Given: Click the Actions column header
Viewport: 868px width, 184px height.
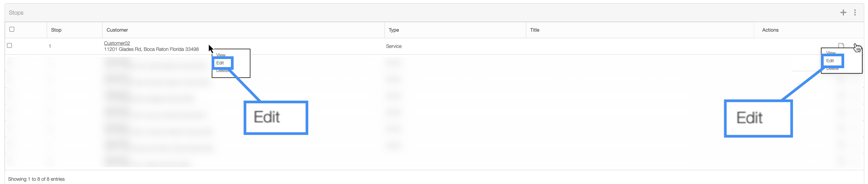Looking at the screenshot, I should [x=770, y=30].
